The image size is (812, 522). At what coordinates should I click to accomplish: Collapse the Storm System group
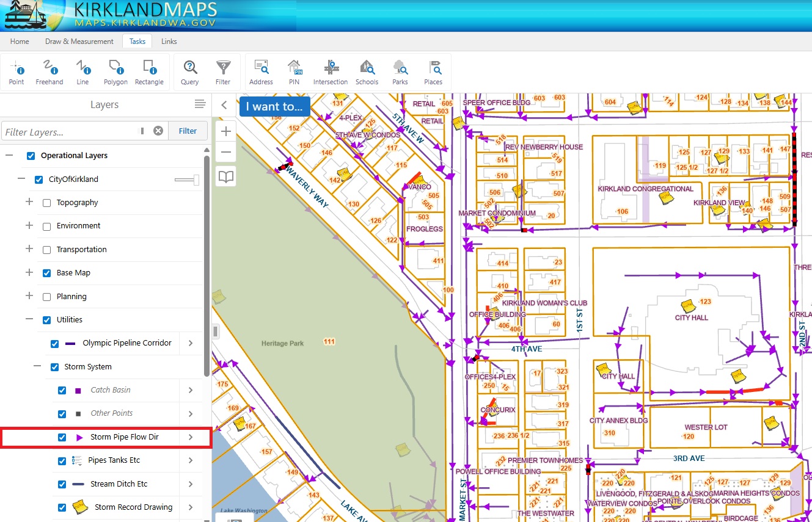click(37, 367)
